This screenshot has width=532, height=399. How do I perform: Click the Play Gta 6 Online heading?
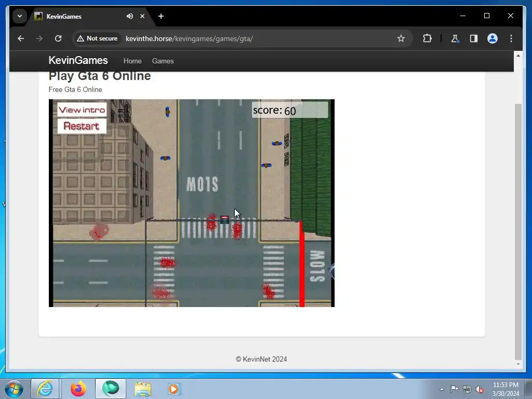pyautogui.click(x=100, y=76)
